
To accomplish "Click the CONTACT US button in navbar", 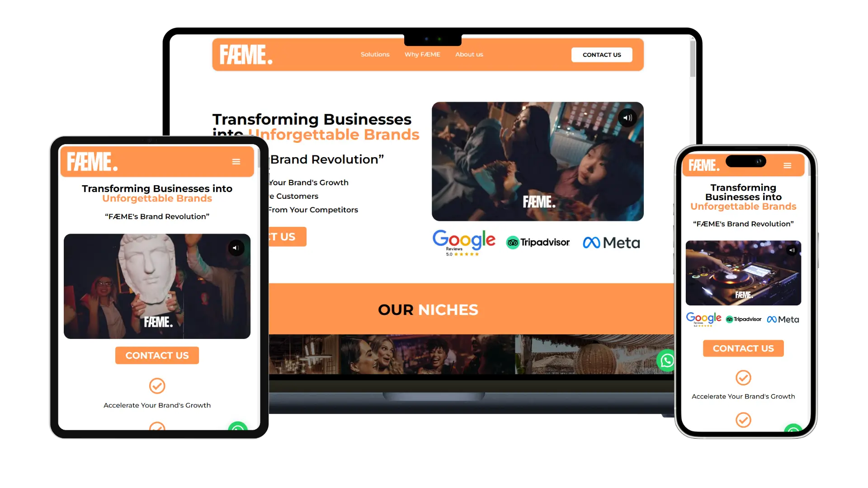I will coord(601,54).
